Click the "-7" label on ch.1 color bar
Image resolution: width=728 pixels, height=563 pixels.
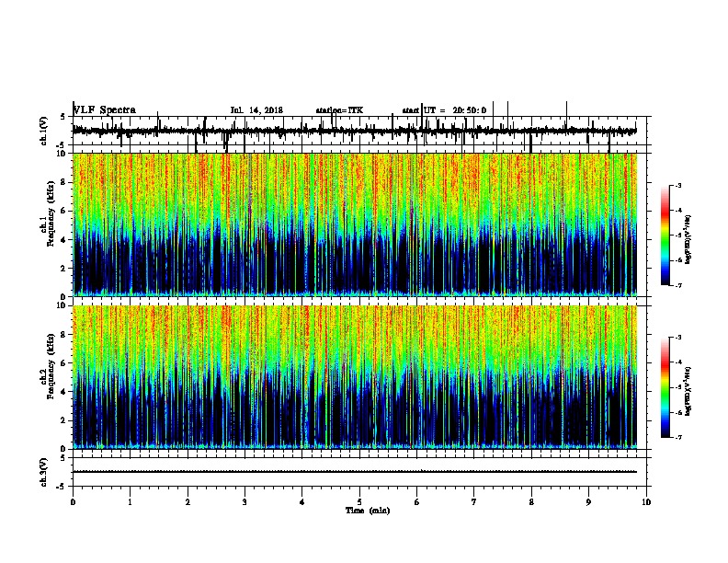[678, 285]
